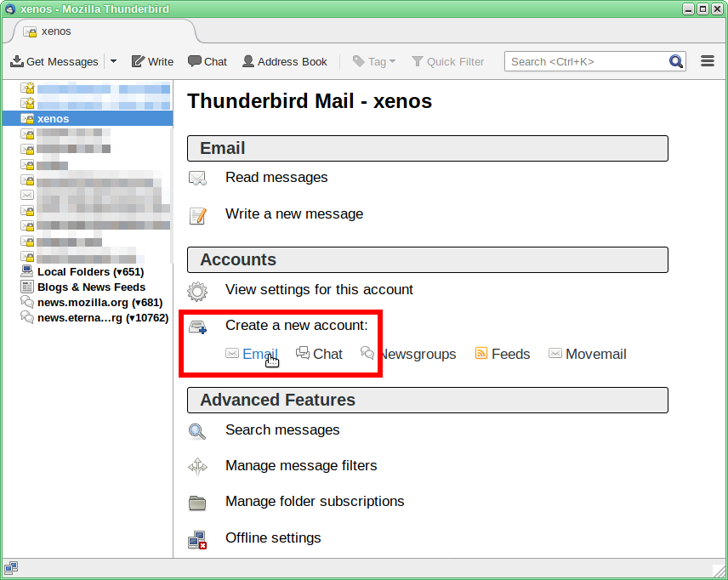Viewport: 728px width, 580px height.
Task: Select news.eterna...rg newsgroup account
Action: point(103,317)
